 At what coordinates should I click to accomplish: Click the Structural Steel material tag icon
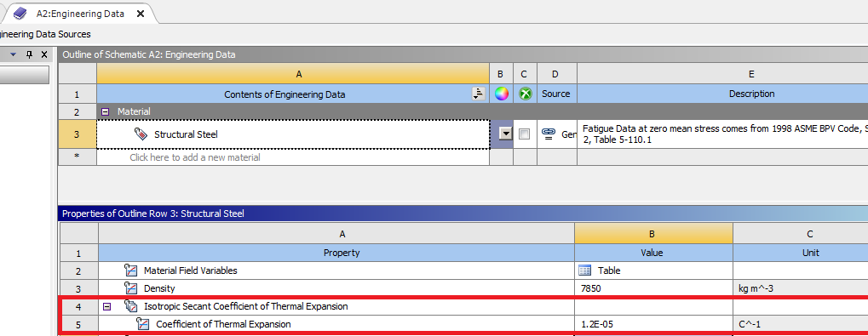pos(141,134)
